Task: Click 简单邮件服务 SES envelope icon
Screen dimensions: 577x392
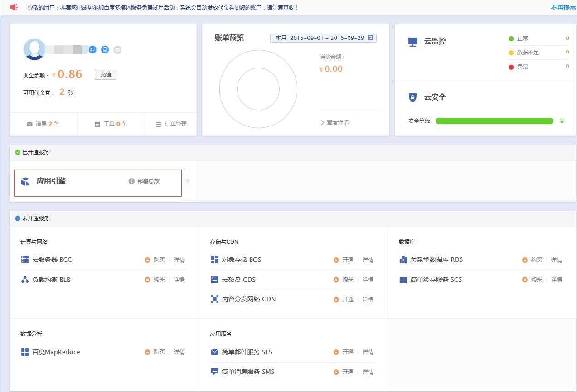Action: (214, 352)
